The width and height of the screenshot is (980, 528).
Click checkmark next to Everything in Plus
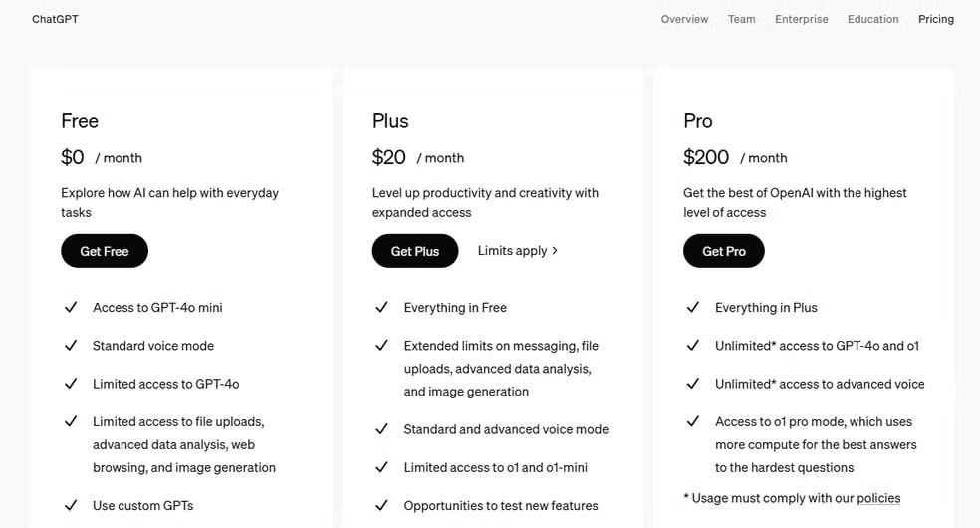point(693,307)
